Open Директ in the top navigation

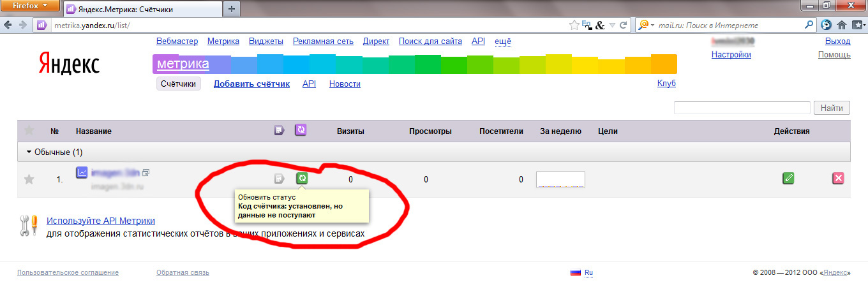point(376,41)
